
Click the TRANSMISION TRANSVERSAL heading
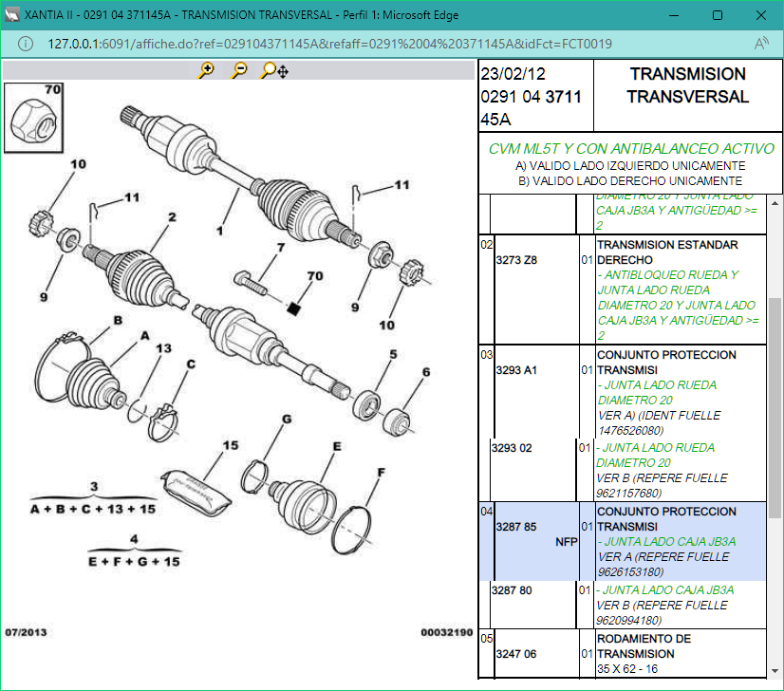point(687,85)
